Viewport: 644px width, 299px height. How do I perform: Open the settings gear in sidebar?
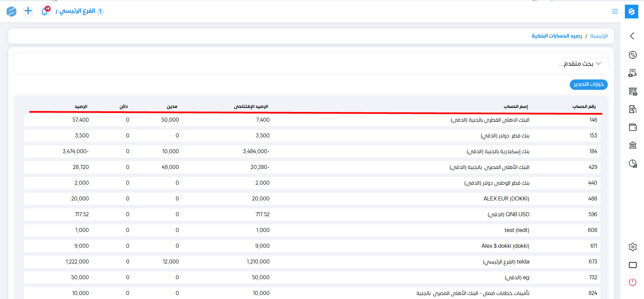point(633,247)
